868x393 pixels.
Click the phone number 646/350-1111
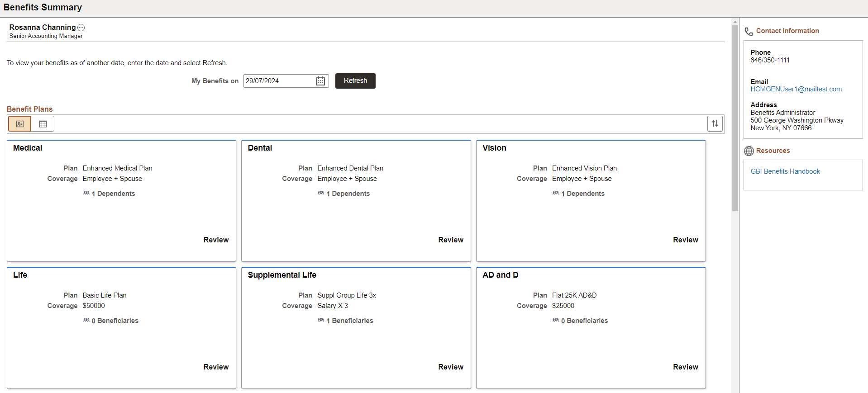(770, 60)
